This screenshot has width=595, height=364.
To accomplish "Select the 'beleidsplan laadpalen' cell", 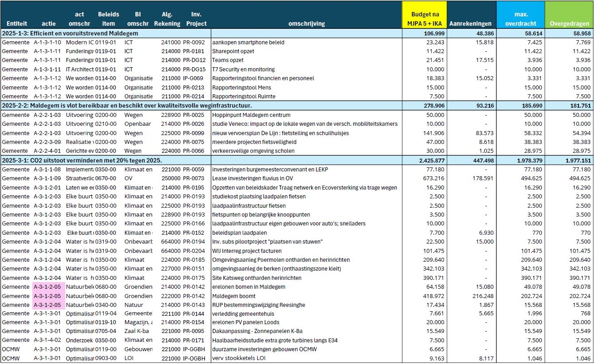I will point(239,232).
